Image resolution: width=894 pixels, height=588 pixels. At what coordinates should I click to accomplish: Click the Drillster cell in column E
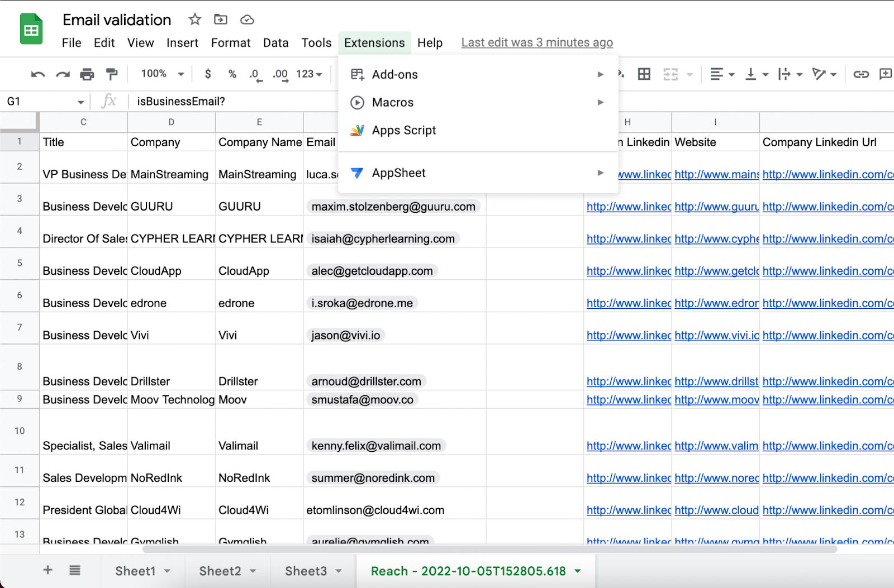pos(259,367)
